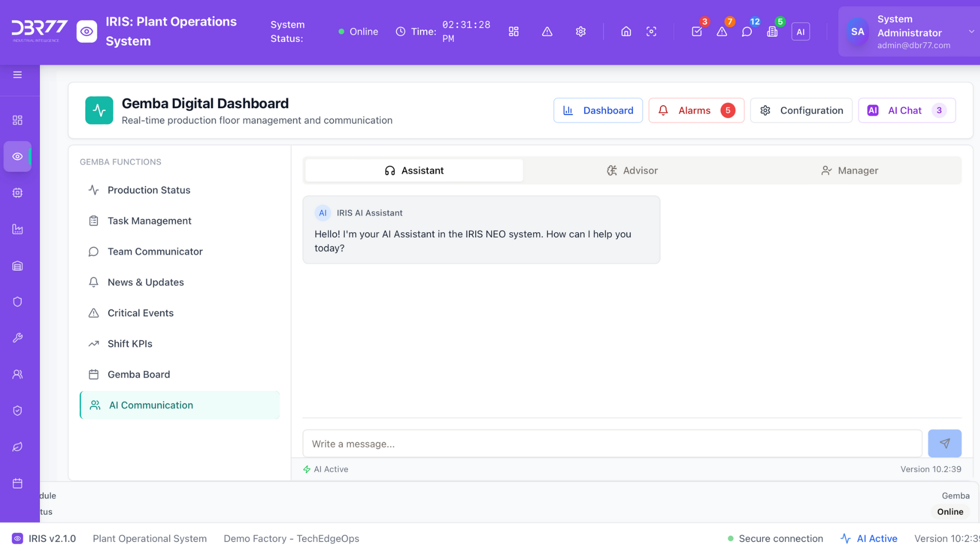Select the eye monitoring sidebar item
The image size is (980, 551).
[17, 156]
